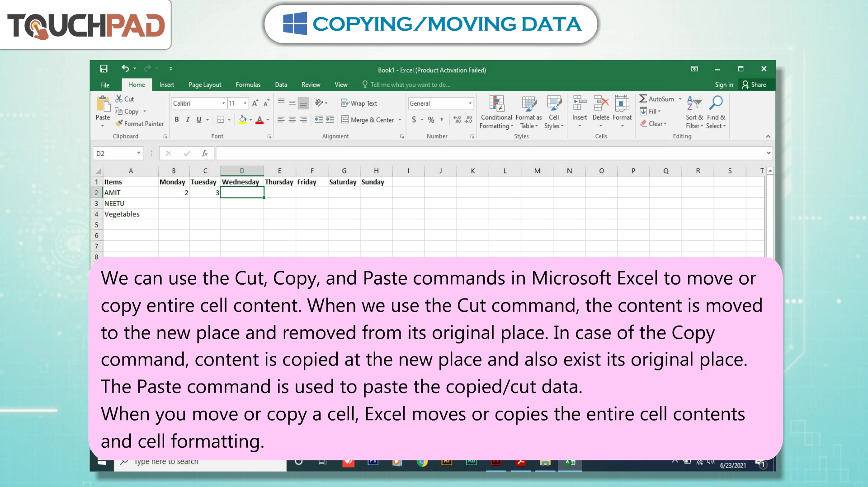Toggle Underline formatting
The width and height of the screenshot is (868, 487).
pos(199,120)
